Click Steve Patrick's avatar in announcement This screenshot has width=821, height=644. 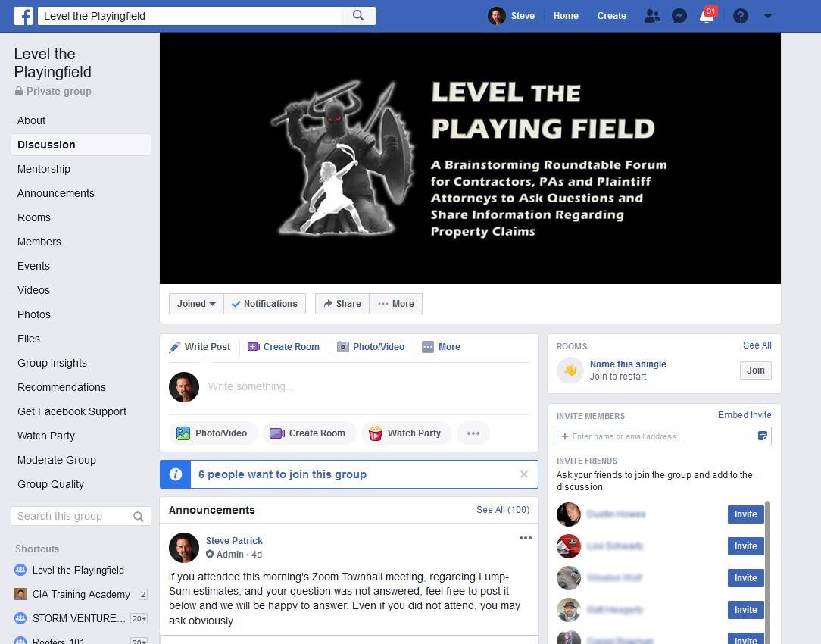[x=184, y=548]
